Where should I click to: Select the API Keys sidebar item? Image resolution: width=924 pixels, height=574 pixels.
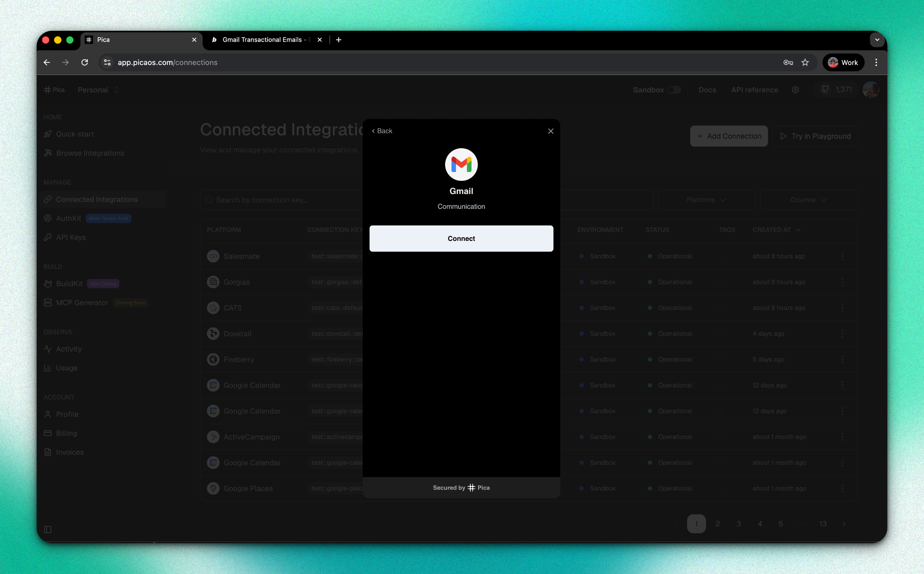click(x=70, y=237)
